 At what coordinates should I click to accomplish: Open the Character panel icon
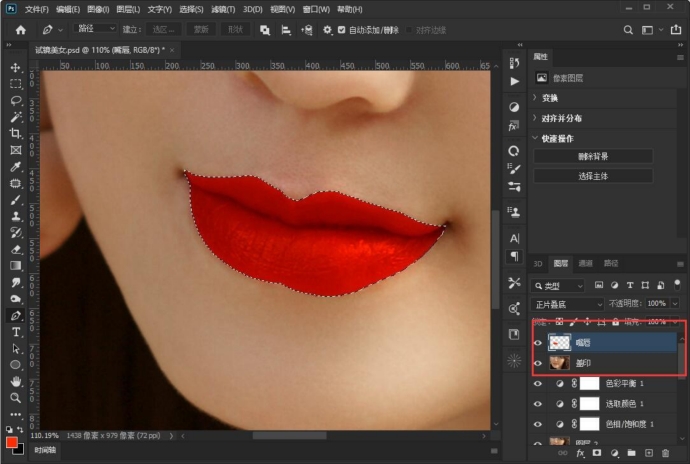pos(514,239)
